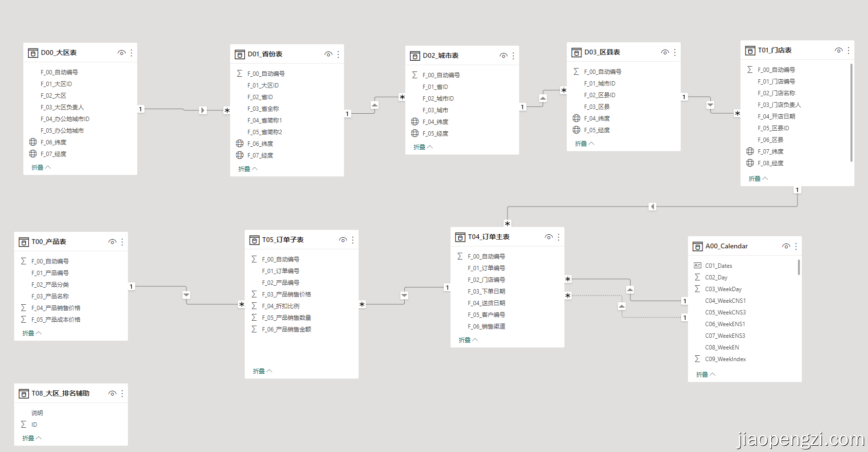Select field F_03_省全称 in D01_省份表
This screenshot has height=452, width=868.
pos(263,108)
